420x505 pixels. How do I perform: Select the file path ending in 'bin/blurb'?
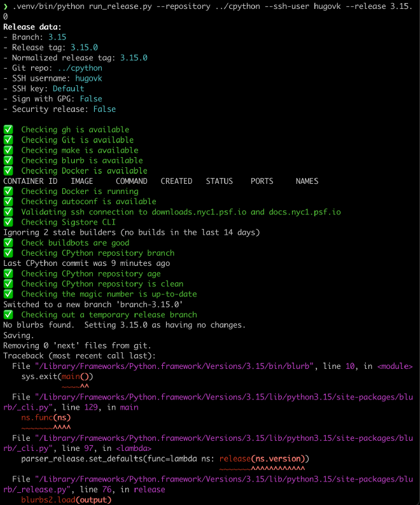(x=174, y=366)
